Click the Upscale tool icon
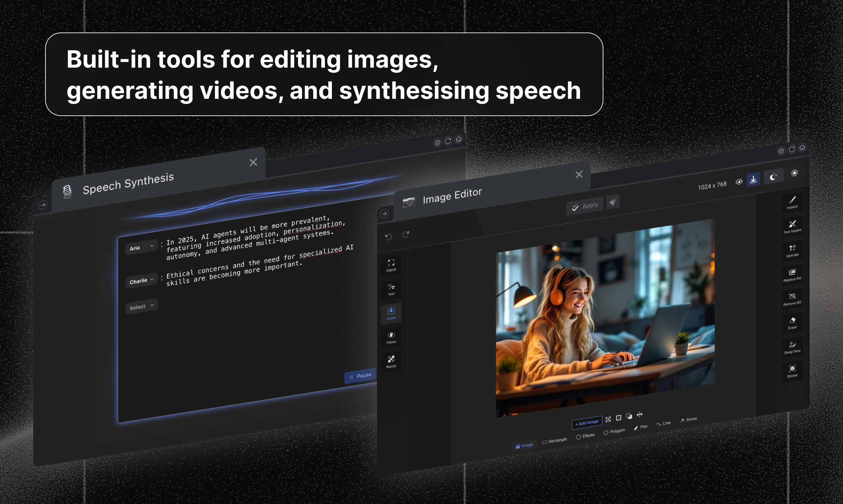Viewport: 843px width, 504px height. [792, 250]
